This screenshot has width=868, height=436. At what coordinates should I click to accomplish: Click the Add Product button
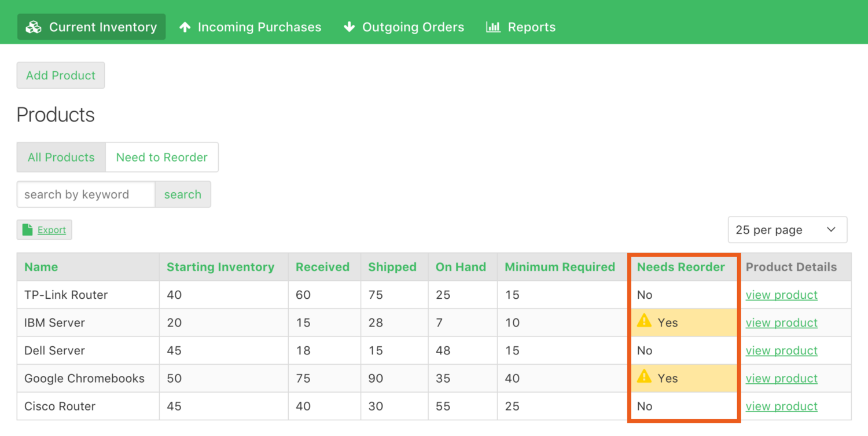point(60,75)
